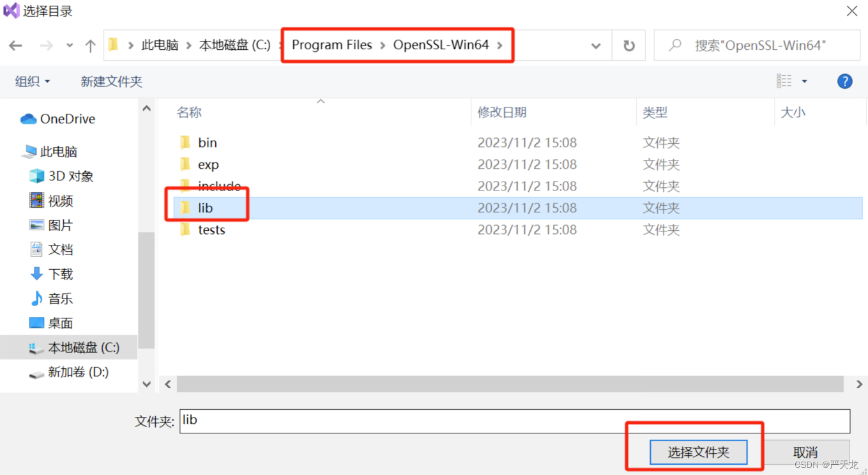
Task: Click horizontal scrollbar right arrow
Action: [858, 384]
